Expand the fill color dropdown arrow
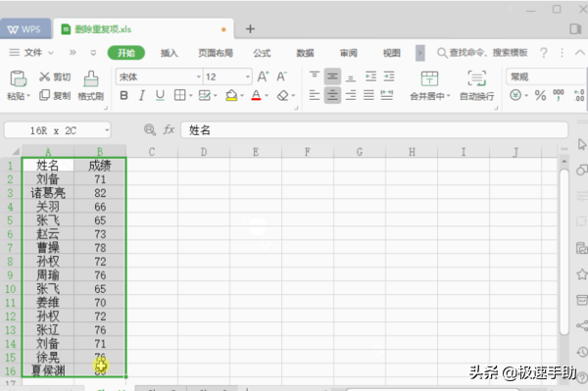The height and width of the screenshot is (391, 588). [x=242, y=96]
